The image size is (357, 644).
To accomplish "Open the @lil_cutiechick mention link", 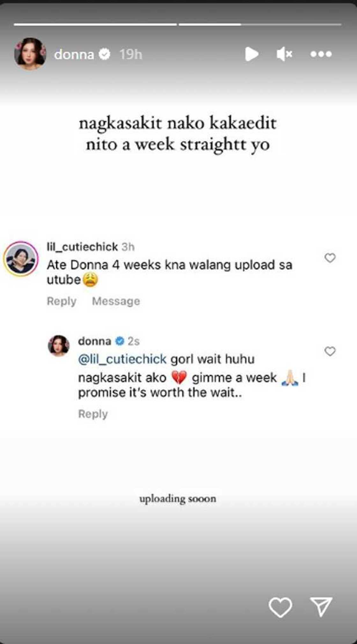I will pos(122,359).
